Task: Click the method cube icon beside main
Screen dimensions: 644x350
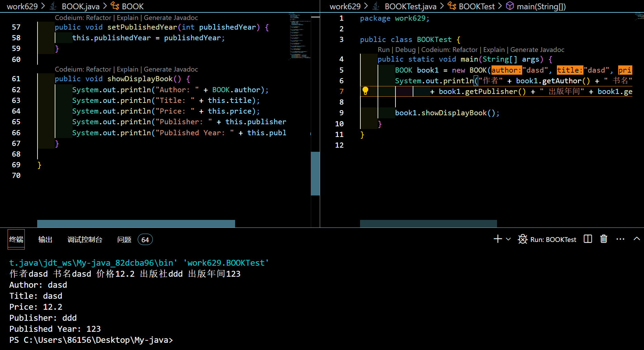Action: tap(510, 6)
